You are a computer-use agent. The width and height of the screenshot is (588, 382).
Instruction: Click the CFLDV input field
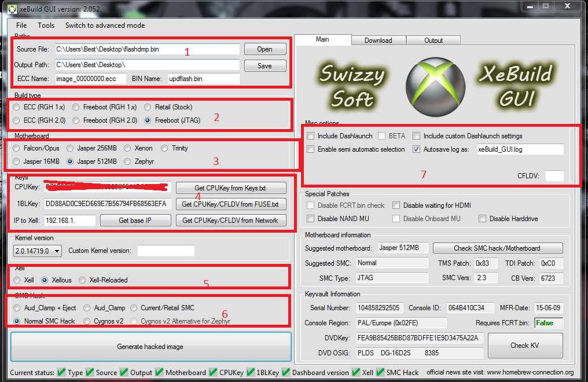coord(554,176)
